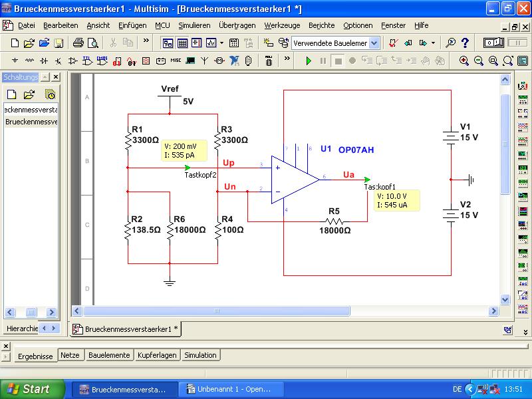Place a source component
This screenshot has width=532, height=399.
coord(15,61)
